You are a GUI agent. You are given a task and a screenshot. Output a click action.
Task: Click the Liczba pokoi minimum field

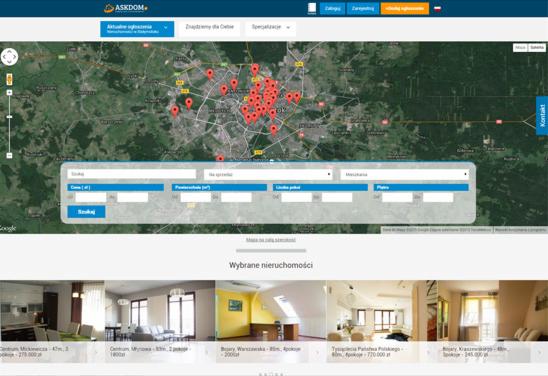(x=296, y=197)
